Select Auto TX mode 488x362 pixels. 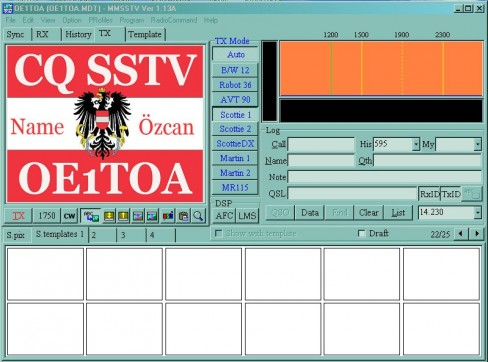click(x=235, y=54)
